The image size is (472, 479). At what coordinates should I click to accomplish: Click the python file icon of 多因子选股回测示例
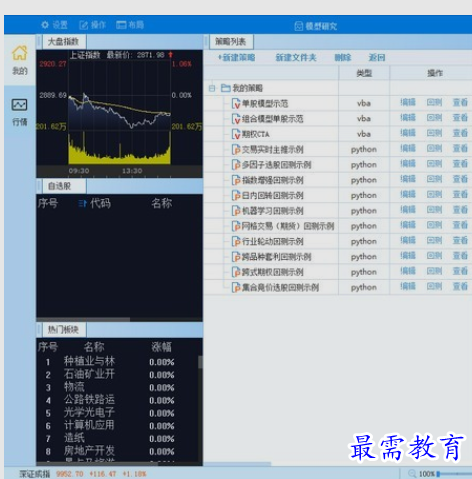(x=236, y=165)
